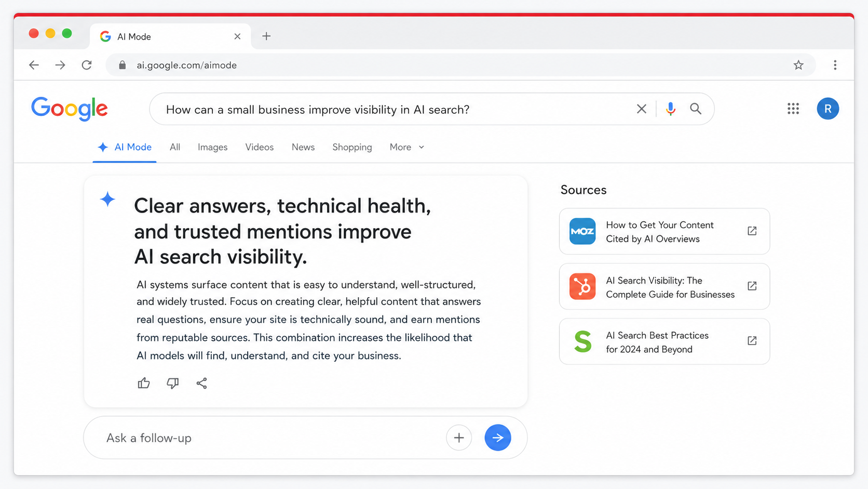Viewport: 868px width, 489px height.
Task: Click the AI Mode sparkle beside the headline
Action: (x=107, y=199)
